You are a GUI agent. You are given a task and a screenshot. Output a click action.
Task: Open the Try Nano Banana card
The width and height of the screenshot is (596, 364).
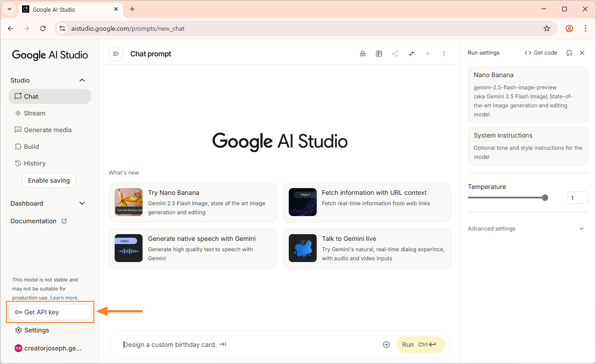[193, 203]
